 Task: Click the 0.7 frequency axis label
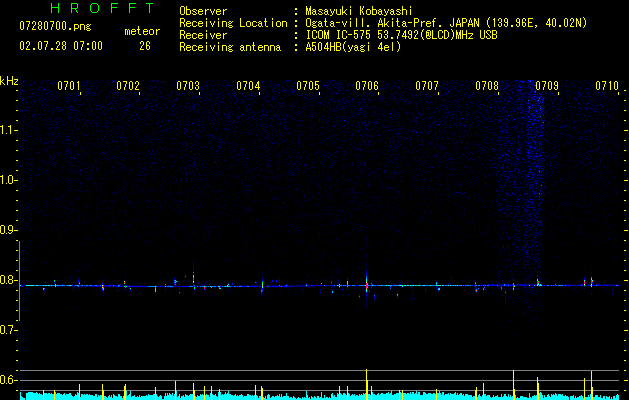coord(8,330)
